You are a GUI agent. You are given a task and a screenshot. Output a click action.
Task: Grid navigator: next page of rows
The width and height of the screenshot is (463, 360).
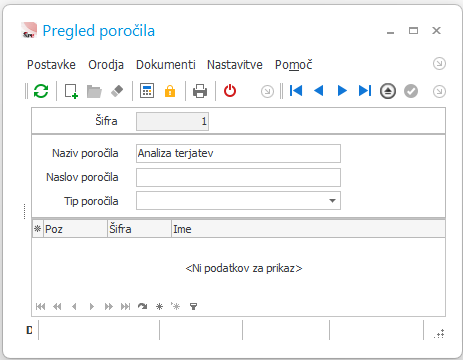pyautogui.click(x=109, y=306)
